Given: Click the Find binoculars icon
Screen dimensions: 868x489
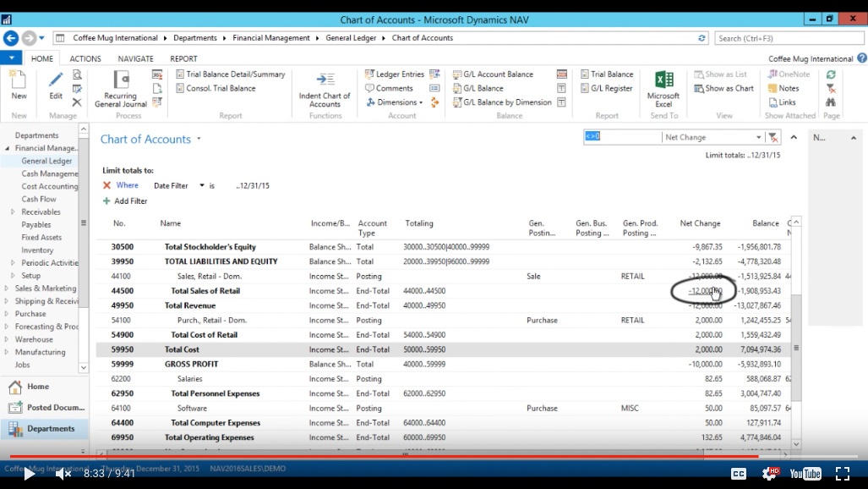Looking at the screenshot, I should click(x=831, y=102).
